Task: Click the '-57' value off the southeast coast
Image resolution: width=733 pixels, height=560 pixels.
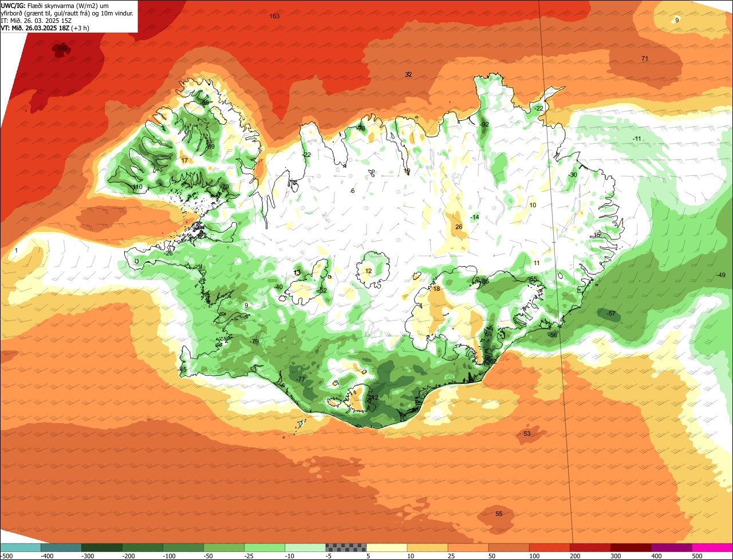Action: [611, 314]
